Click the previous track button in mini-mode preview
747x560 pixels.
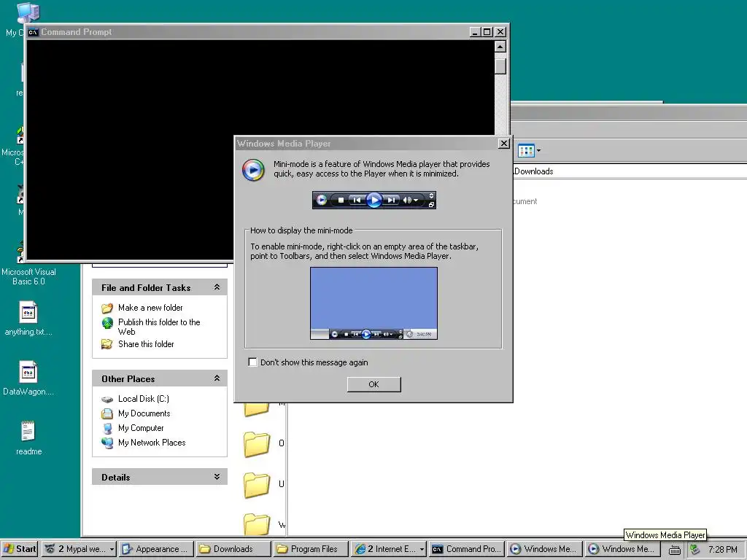point(356,201)
